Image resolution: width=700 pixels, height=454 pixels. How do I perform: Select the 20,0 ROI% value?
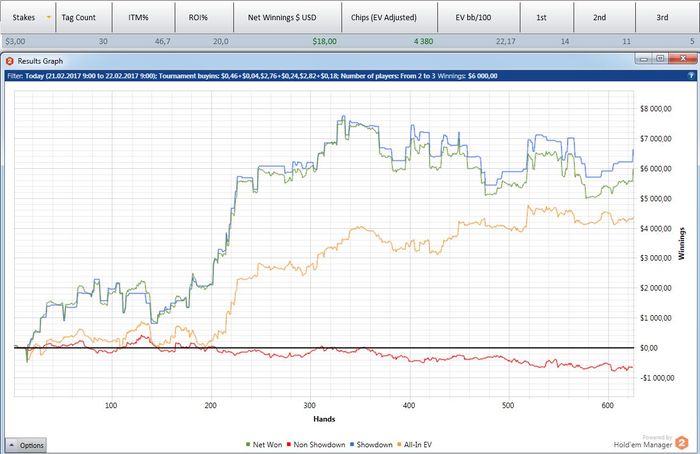221,42
